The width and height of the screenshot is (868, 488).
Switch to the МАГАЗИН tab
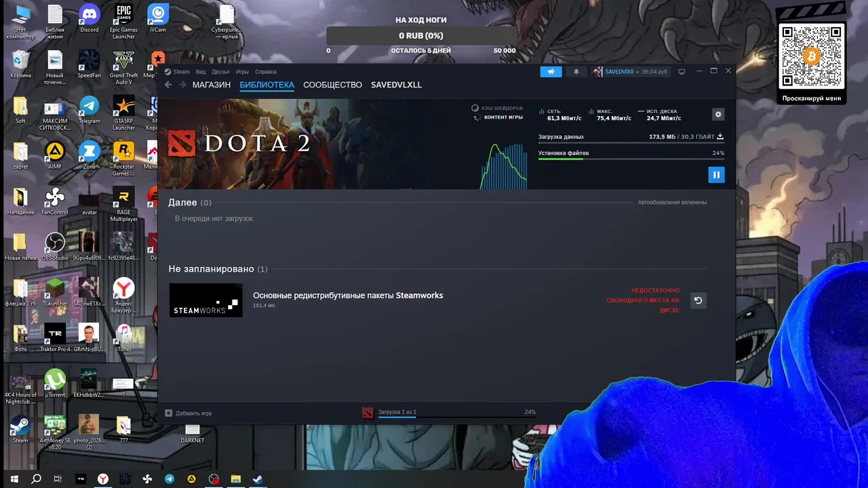[x=212, y=85]
